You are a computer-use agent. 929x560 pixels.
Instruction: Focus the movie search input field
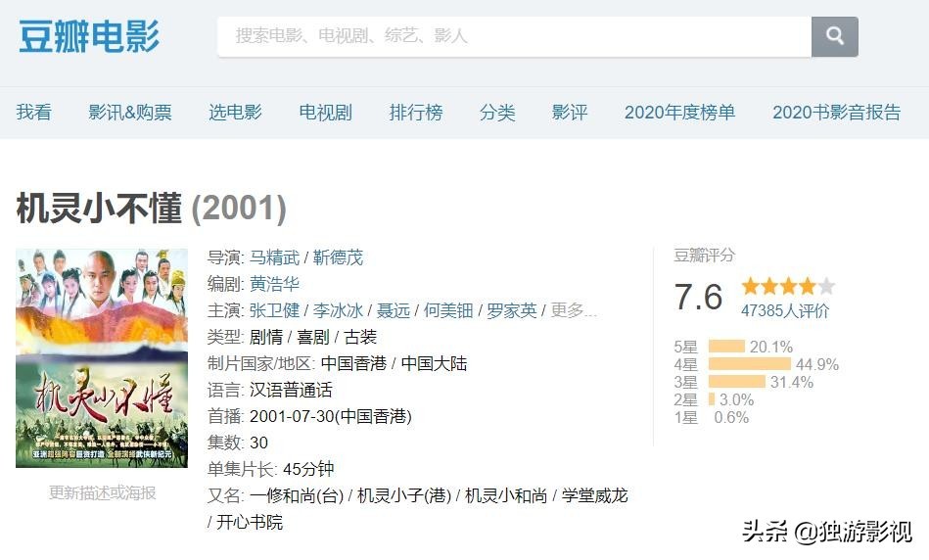coord(514,36)
